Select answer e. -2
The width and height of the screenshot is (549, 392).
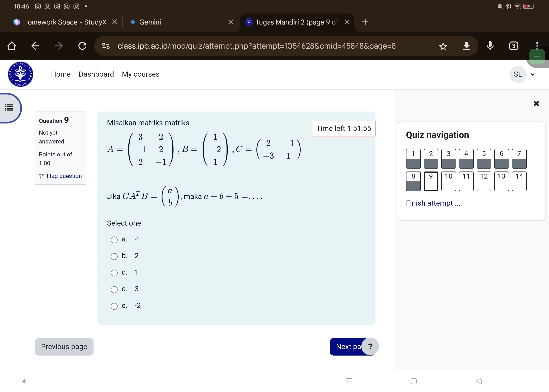click(x=114, y=306)
